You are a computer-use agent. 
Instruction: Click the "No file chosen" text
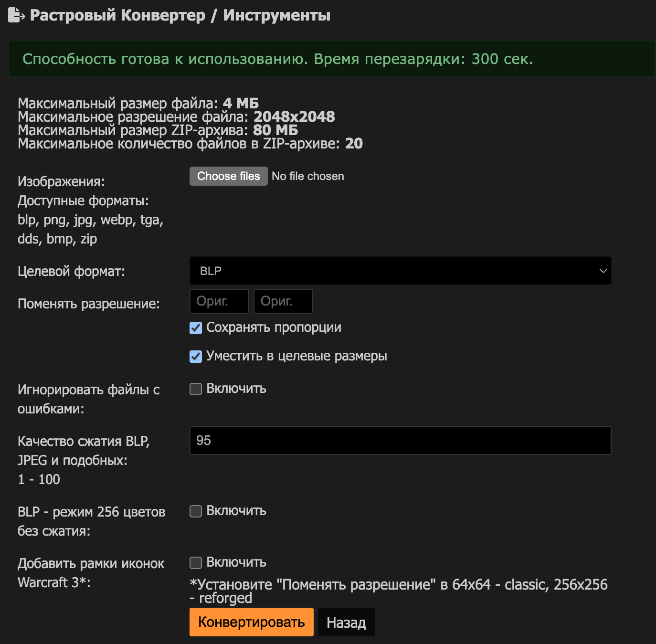coord(307,176)
